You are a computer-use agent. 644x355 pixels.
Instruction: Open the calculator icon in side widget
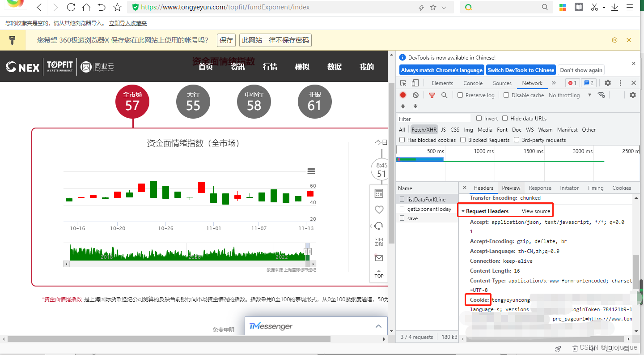point(379,193)
